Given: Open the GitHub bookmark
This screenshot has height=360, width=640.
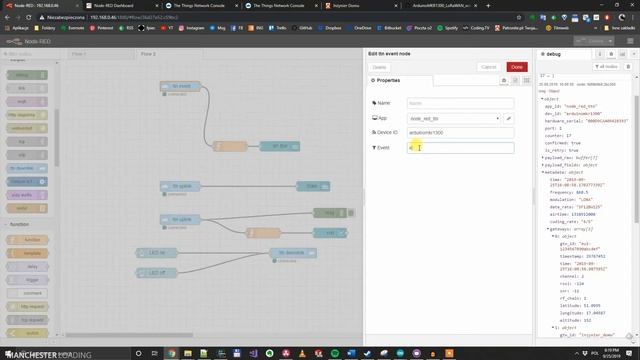Looking at the screenshot, I should point(302,28).
